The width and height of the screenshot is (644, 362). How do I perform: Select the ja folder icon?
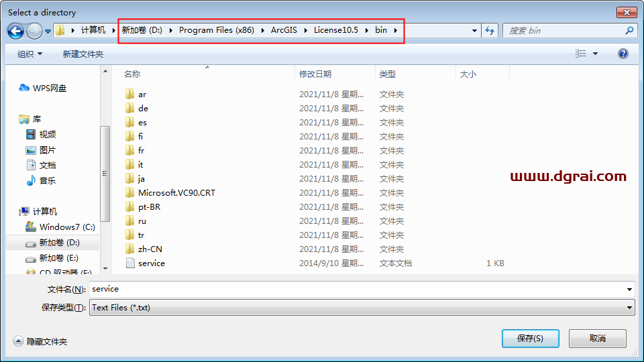pyautogui.click(x=129, y=178)
